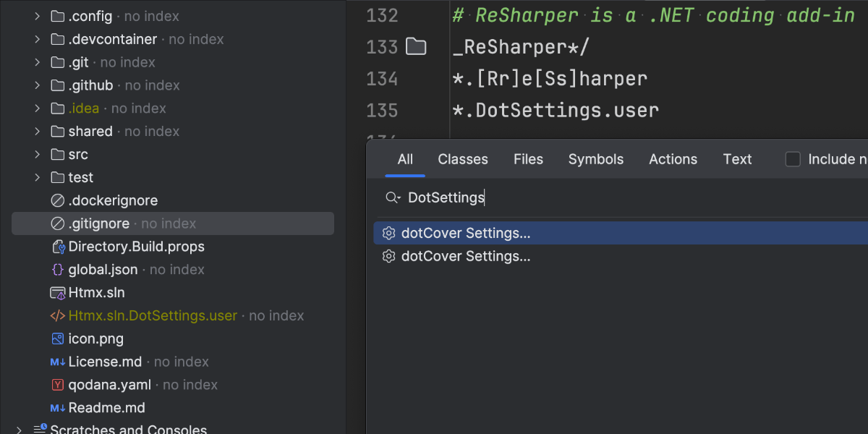Image resolution: width=868 pixels, height=434 pixels.
Task: Click the Htmx.sln solution file icon
Action: 58,293
